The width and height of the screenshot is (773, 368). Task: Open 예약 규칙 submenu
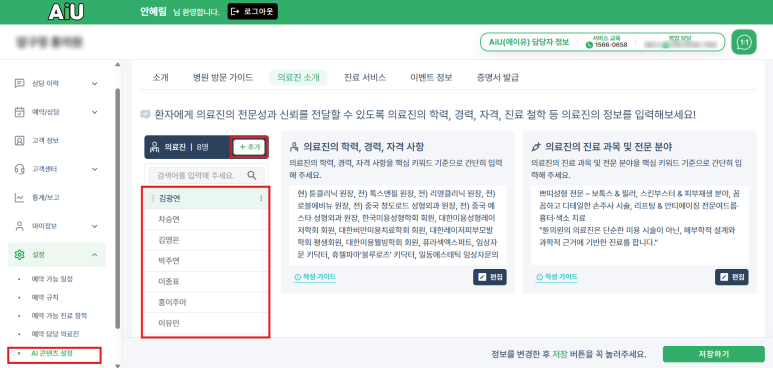pos(45,297)
